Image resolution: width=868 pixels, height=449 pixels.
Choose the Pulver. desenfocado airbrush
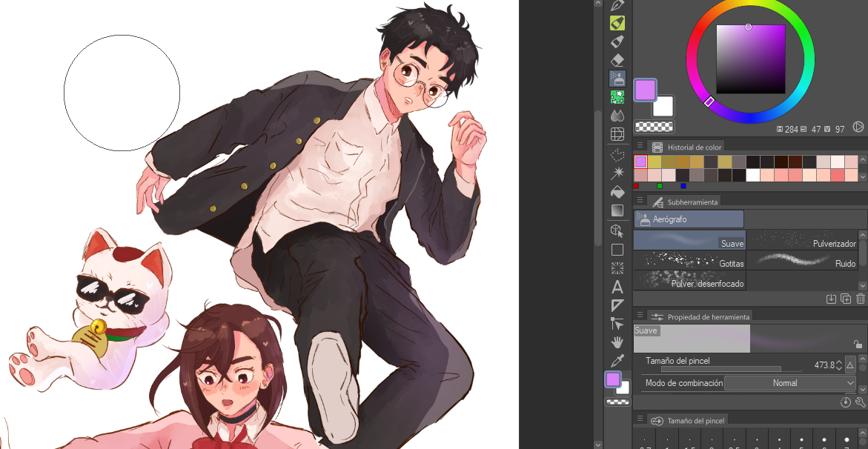click(x=690, y=279)
